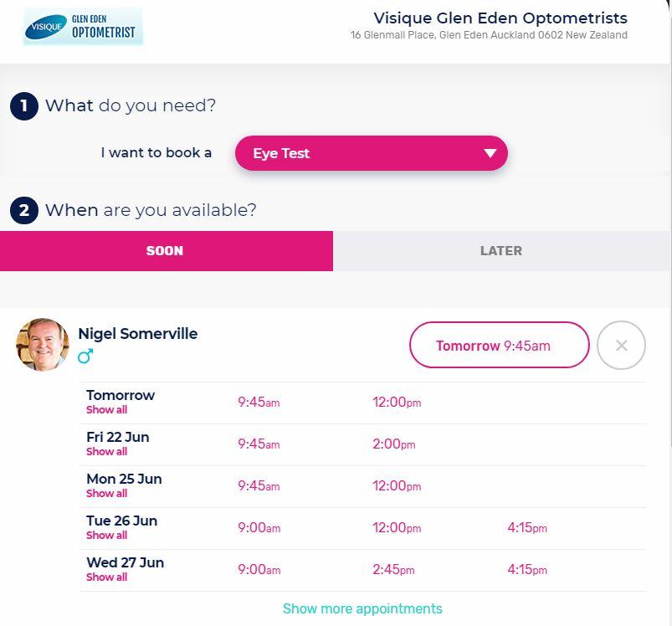The height and width of the screenshot is (626, 672).
Task: Switch to the SOON tab
Action: (x=166, y=251)
